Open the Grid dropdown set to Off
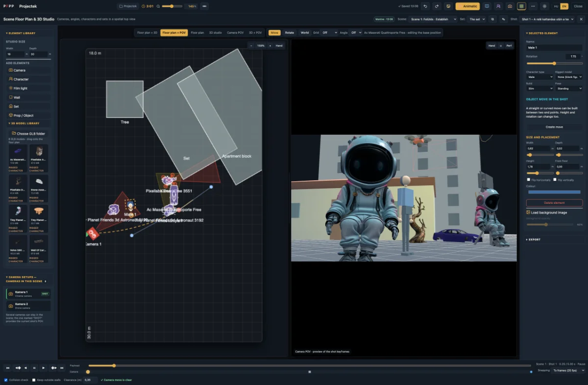This screenshot has height=385, width=588. coord(329,32)
